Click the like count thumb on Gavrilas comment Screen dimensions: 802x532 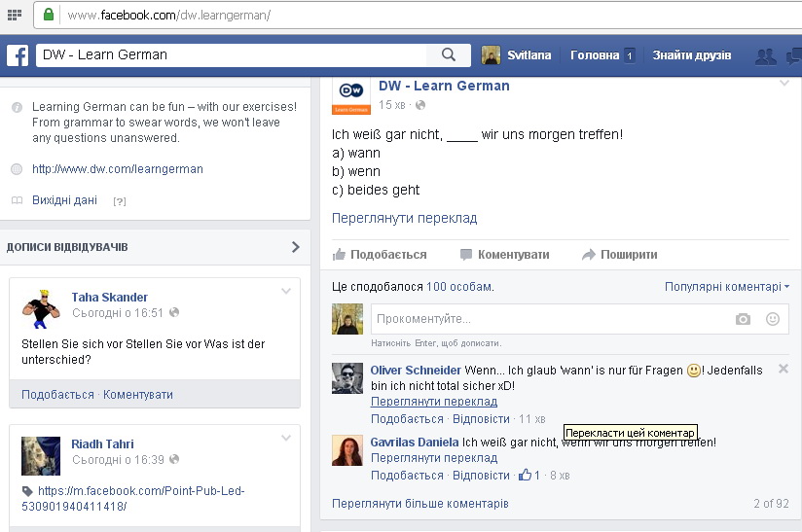coord(525,475)
